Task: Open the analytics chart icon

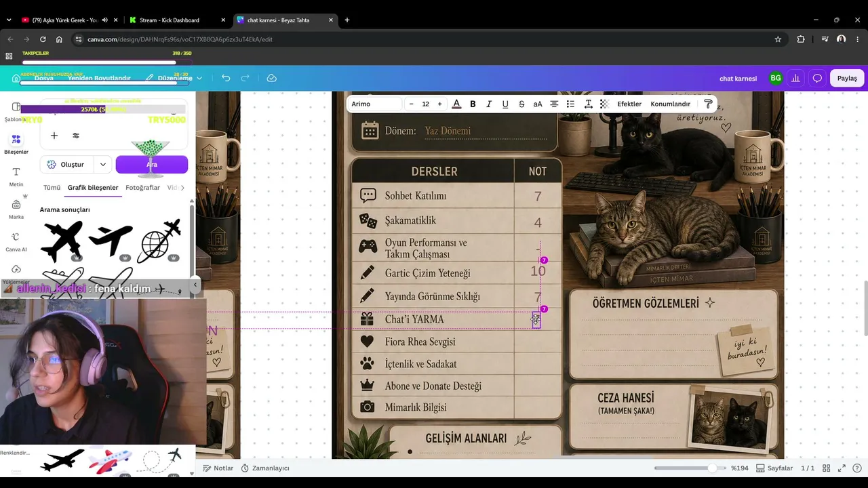Action: pos(795,78)
